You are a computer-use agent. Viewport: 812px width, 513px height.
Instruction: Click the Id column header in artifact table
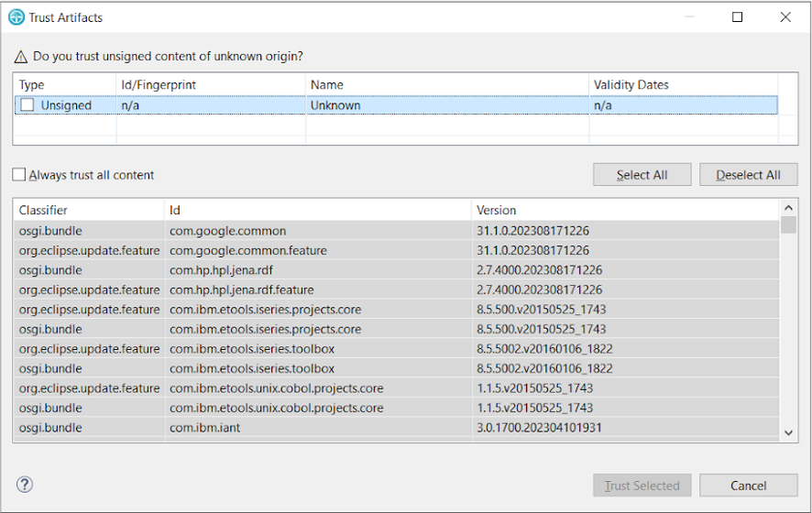coord(318,210)
